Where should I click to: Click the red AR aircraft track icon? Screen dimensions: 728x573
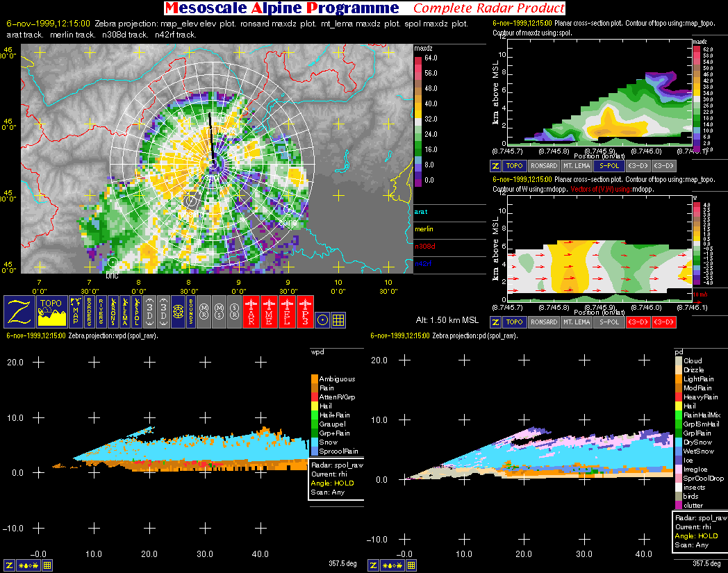[250, 311]
